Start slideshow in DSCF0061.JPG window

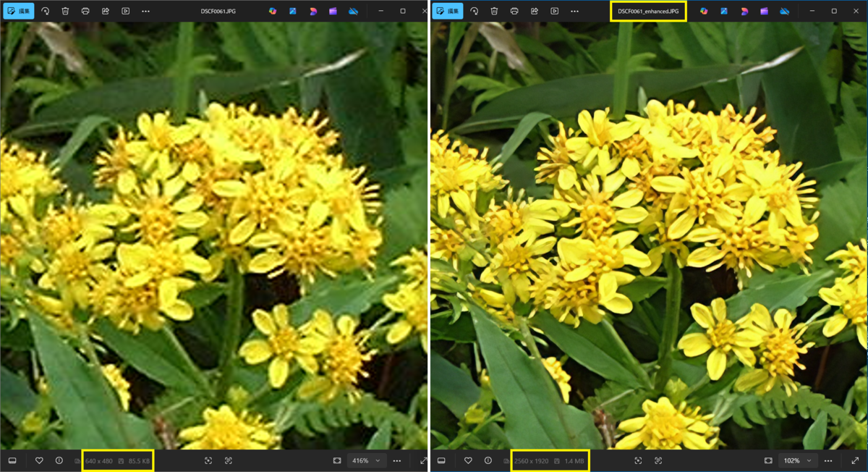pyautogui.click(x=126, y=11)
